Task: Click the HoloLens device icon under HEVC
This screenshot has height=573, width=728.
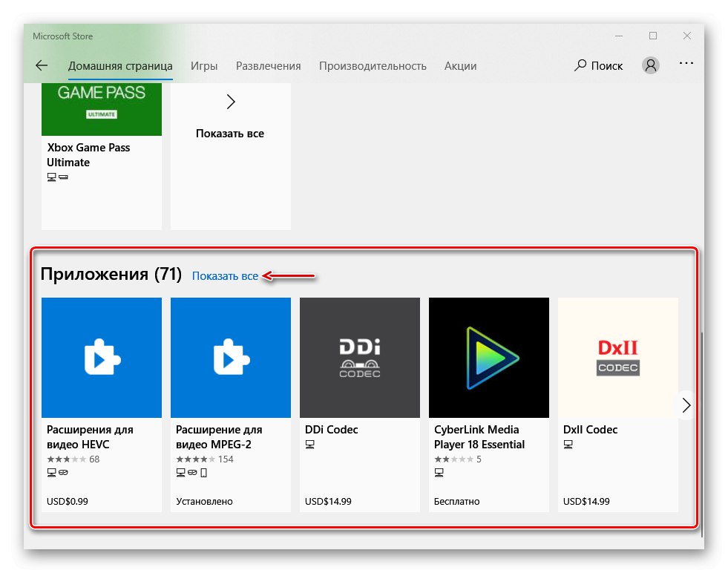Action: click(63, 473)
